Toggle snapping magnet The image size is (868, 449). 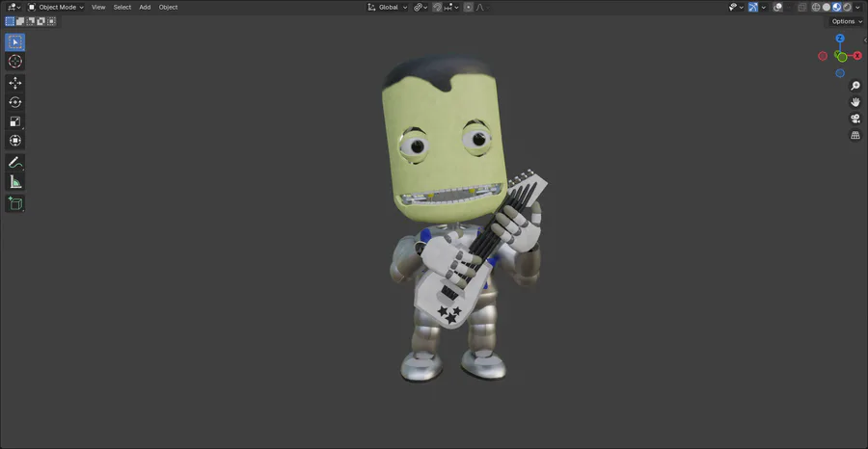437,7
